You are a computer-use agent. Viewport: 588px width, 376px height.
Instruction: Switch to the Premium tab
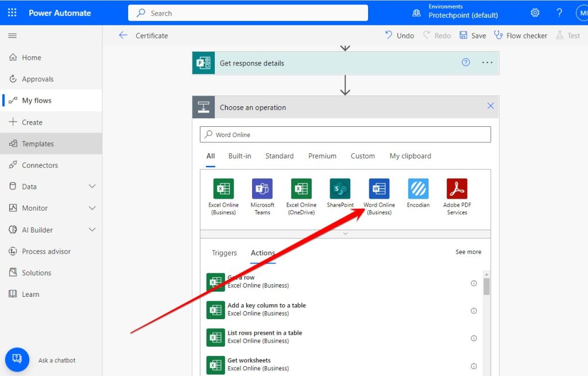[x=322, y=156]
